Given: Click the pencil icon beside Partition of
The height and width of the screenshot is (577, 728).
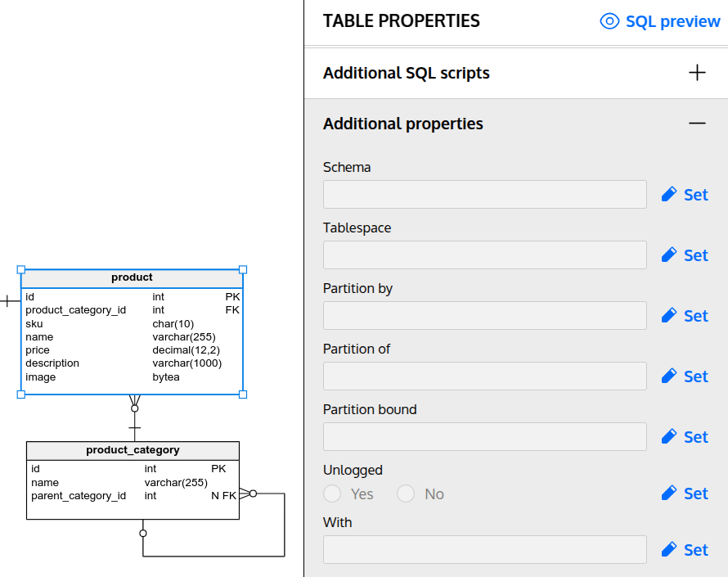Looking at the screenshot, I should click(x=669, y=376).
